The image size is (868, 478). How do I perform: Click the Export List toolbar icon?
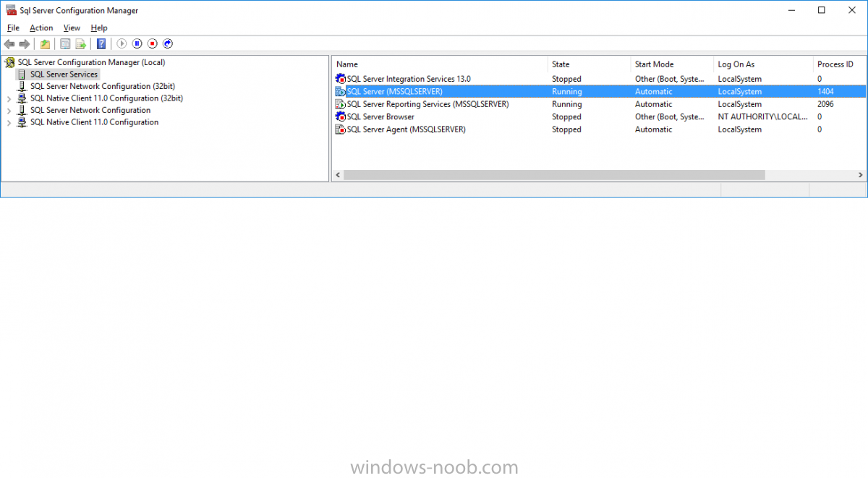pos(81,44)
